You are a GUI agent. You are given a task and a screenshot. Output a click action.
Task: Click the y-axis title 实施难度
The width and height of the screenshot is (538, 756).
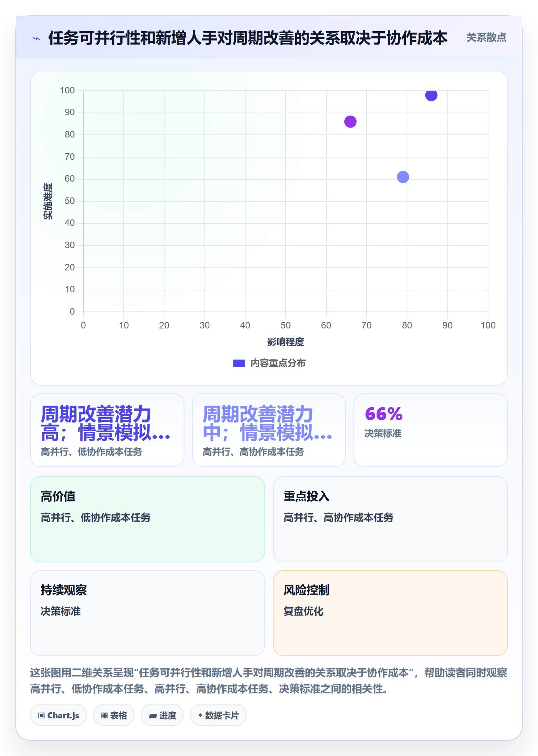48,201
